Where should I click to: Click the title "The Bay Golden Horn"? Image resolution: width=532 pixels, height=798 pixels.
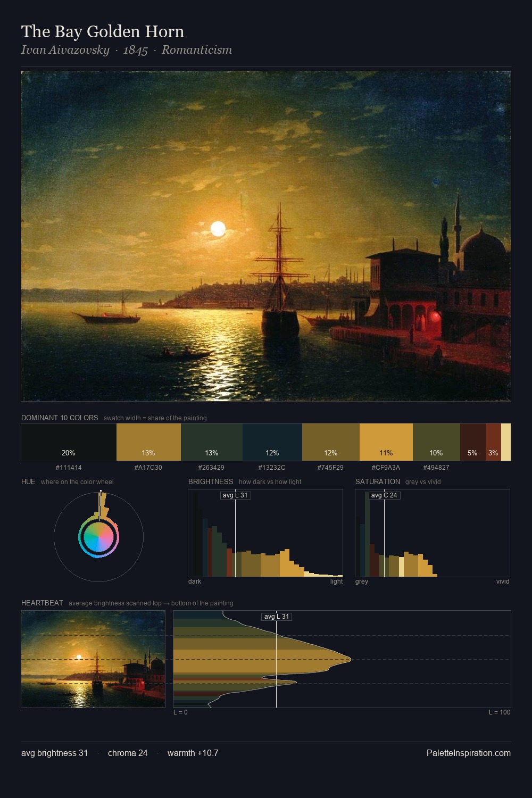pyautogui.click(x=103, y=31)
